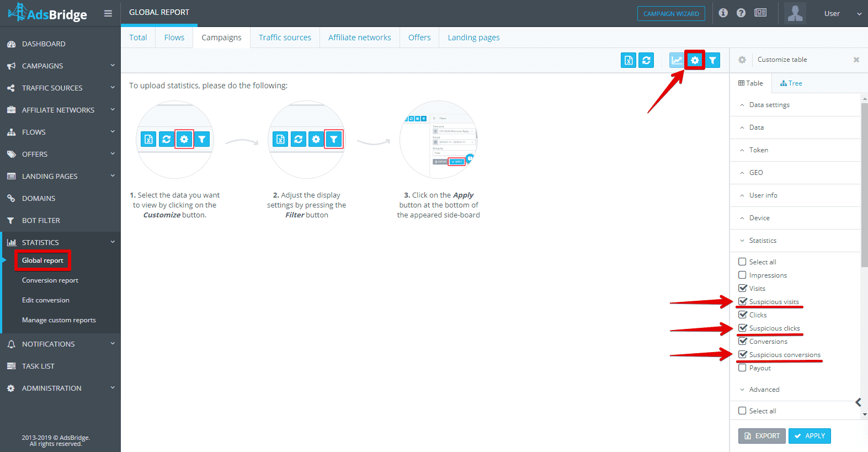Screen dimensions: 868x452
Task: Toggle Suspicious conversions checkbox
Action: click(x=742, y=354)
